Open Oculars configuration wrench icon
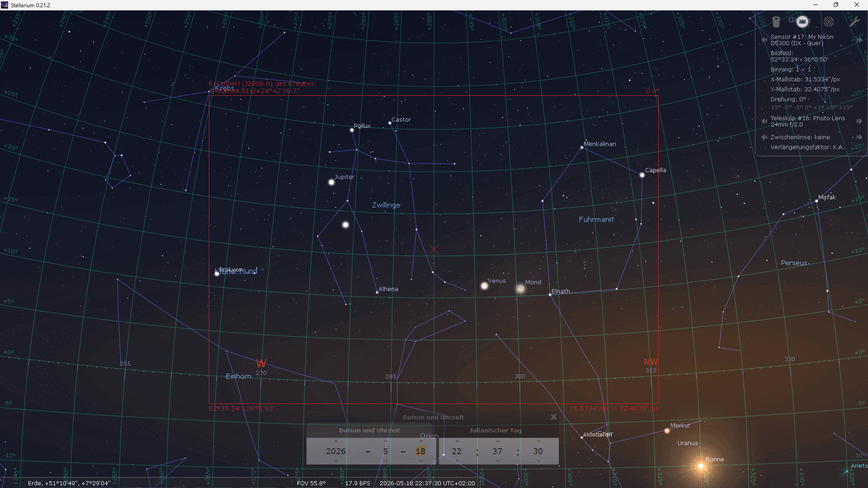This screenshot has height=488, width=868. click(854, 21)
